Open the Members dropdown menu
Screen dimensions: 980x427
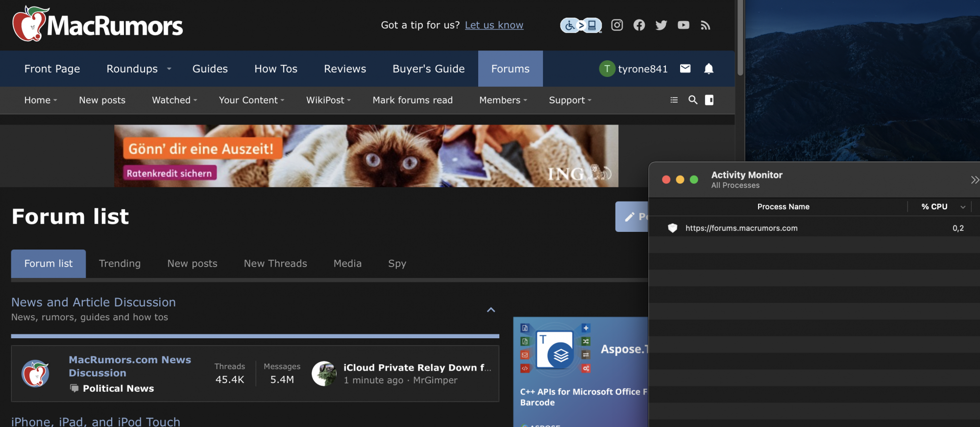click(503, 100)
